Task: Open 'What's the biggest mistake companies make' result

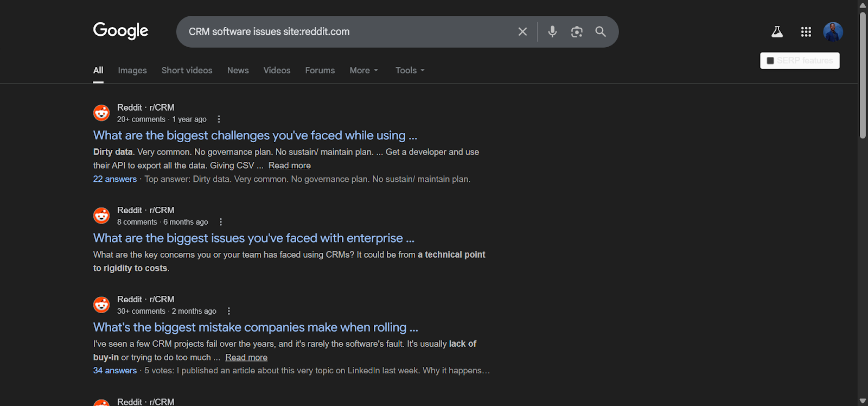Action: click(256, 327)
